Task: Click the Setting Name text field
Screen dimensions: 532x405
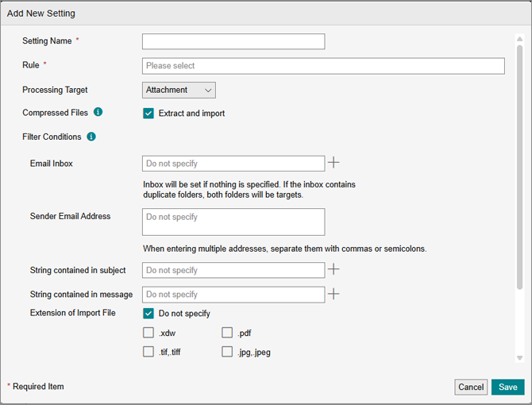Action: (x=233, y=41)
